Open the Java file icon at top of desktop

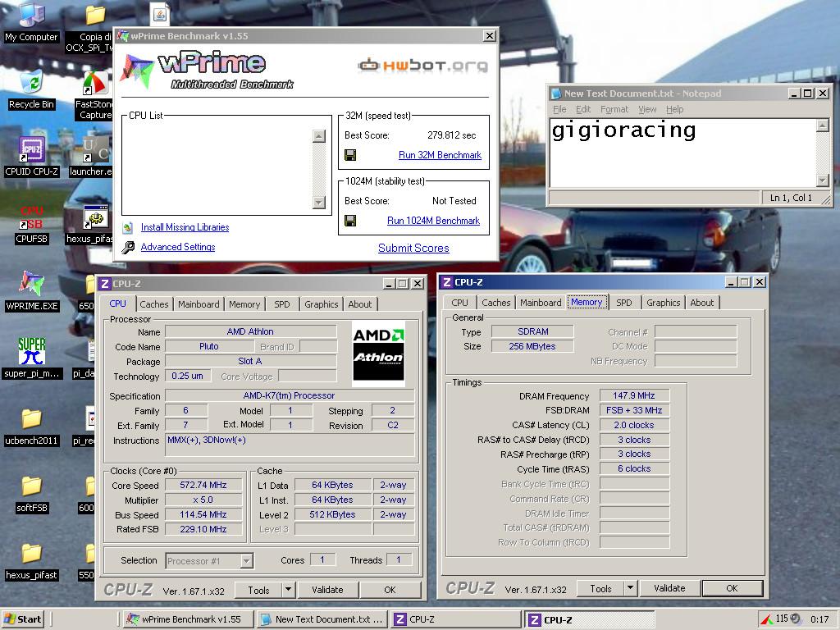coord(160,13)
